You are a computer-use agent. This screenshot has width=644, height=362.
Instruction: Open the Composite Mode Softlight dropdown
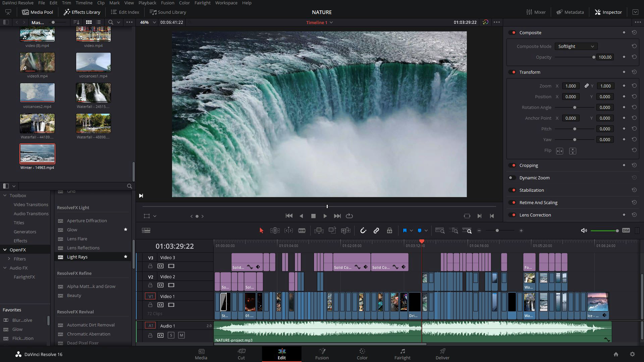point(576,46)
